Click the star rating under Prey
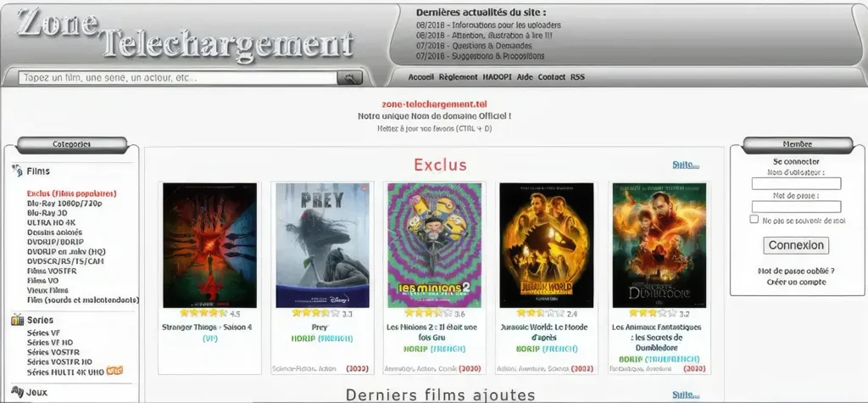Image resolution: width=868 pixels, height=403 pixels. [315, 314]
